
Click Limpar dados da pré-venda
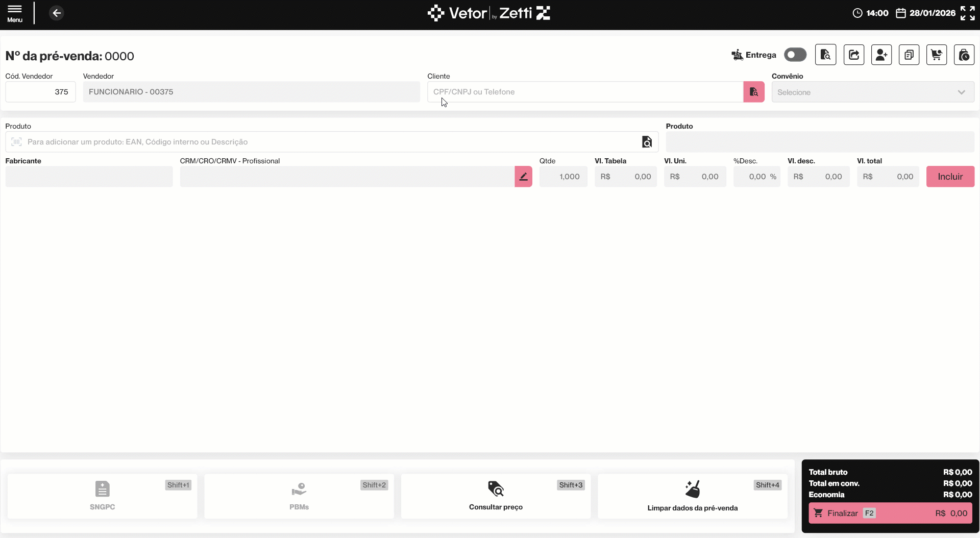click(x=693, y=496)
